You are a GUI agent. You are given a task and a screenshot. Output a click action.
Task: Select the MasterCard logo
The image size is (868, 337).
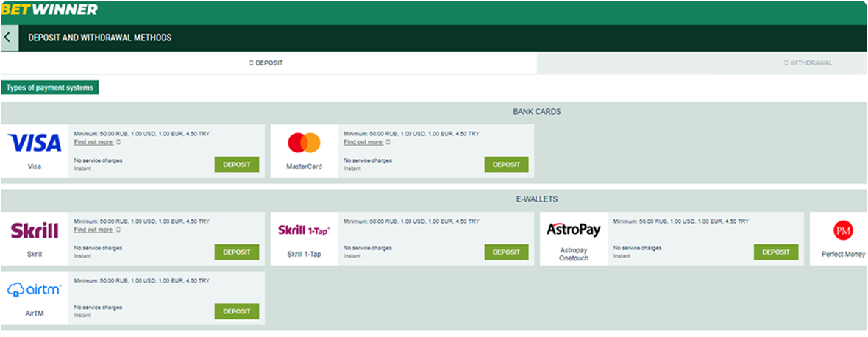coord(304,143)
